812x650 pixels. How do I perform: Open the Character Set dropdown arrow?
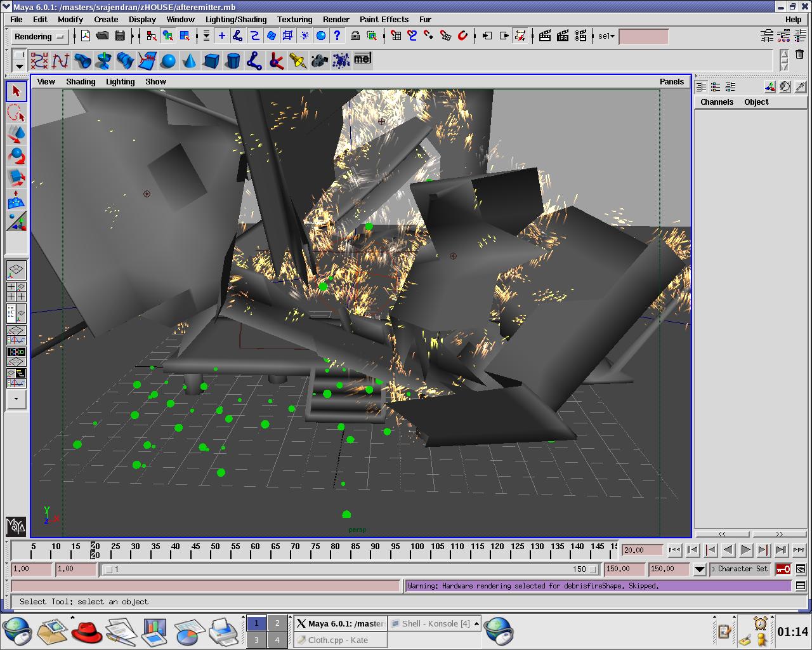click(699, 569)
